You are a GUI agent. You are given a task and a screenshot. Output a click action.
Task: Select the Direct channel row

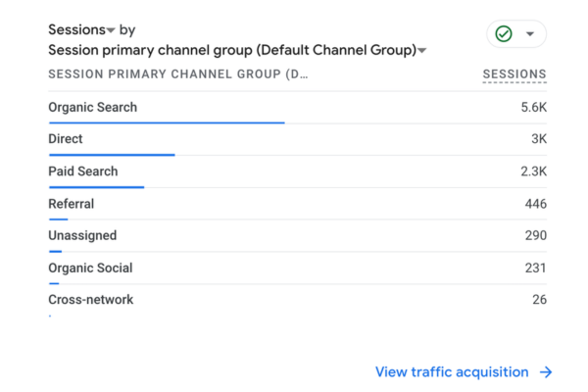coord(297,139)
